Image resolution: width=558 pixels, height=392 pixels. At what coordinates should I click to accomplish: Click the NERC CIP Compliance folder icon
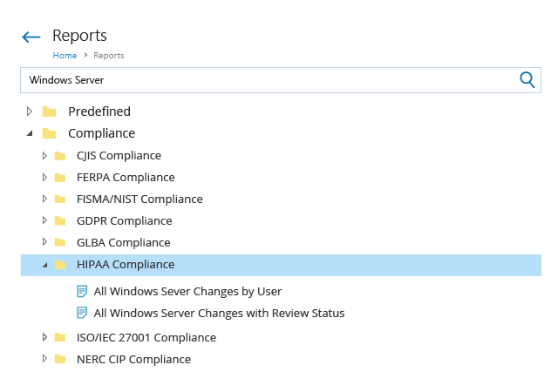(x=60, y=359)
